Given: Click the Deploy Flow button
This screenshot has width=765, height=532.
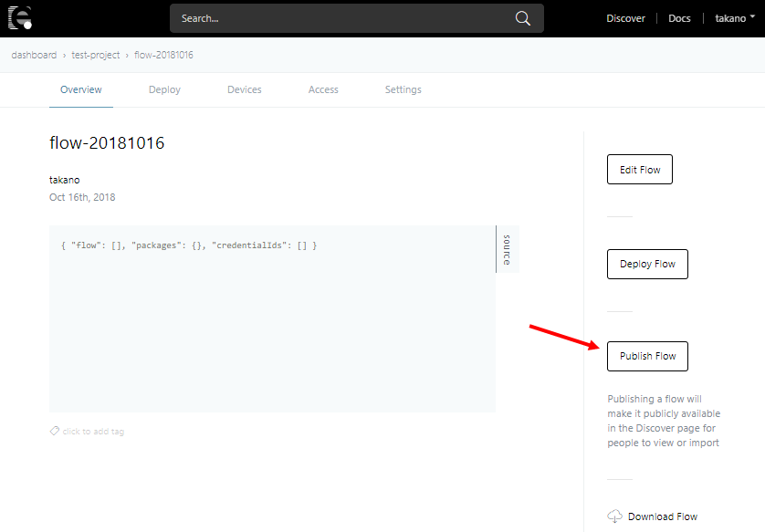Looking at the screenshot, I should click(647, 264).
